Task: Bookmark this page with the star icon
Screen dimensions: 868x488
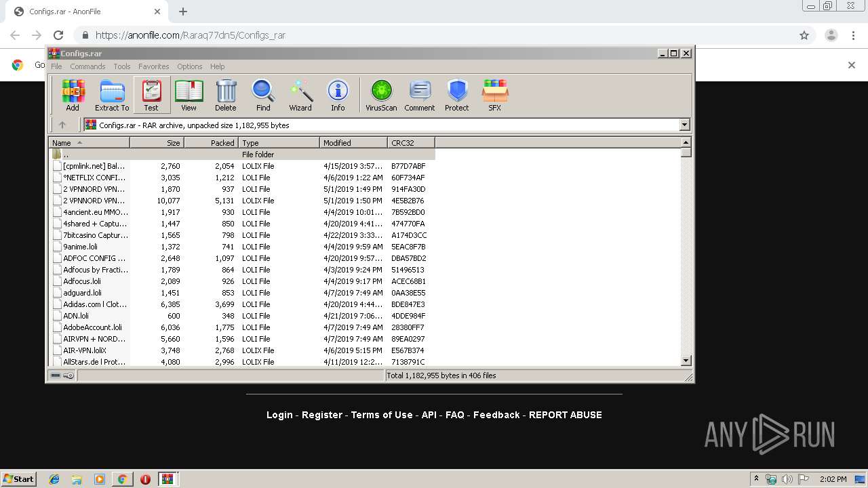Action: pyautogui.click(x=804, y=35)
